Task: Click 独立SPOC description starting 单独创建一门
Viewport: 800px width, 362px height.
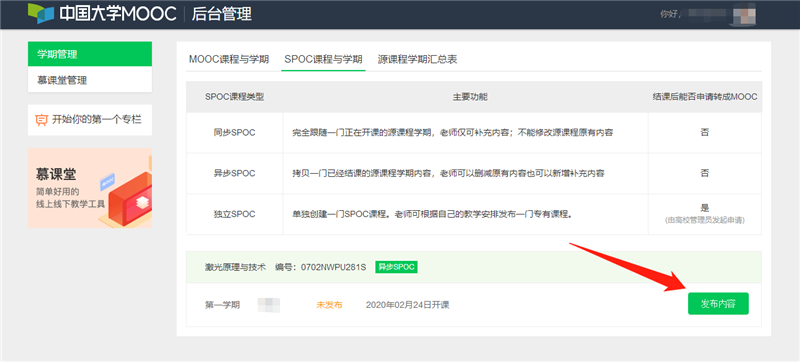Action: click(x=432, y=214)
